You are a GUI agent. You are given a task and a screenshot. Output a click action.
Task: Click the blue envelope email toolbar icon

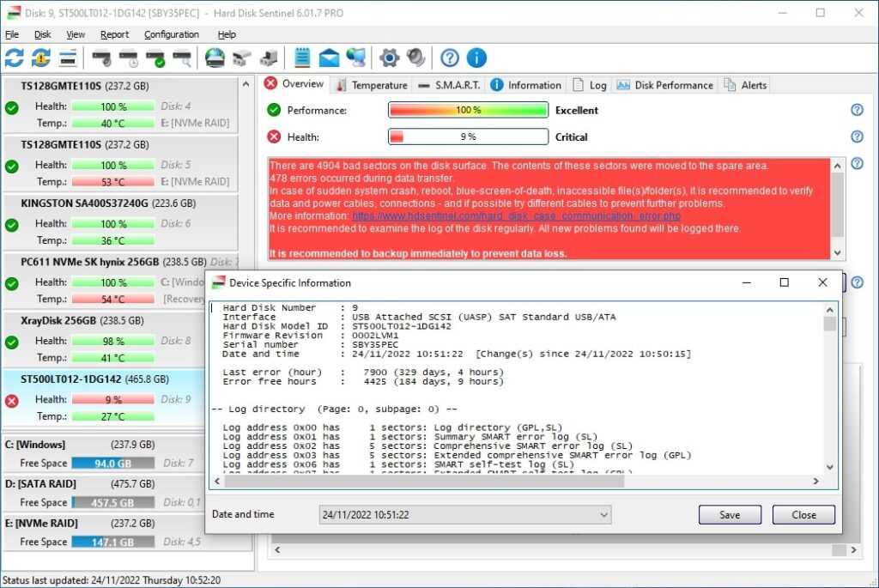[329, 58]
